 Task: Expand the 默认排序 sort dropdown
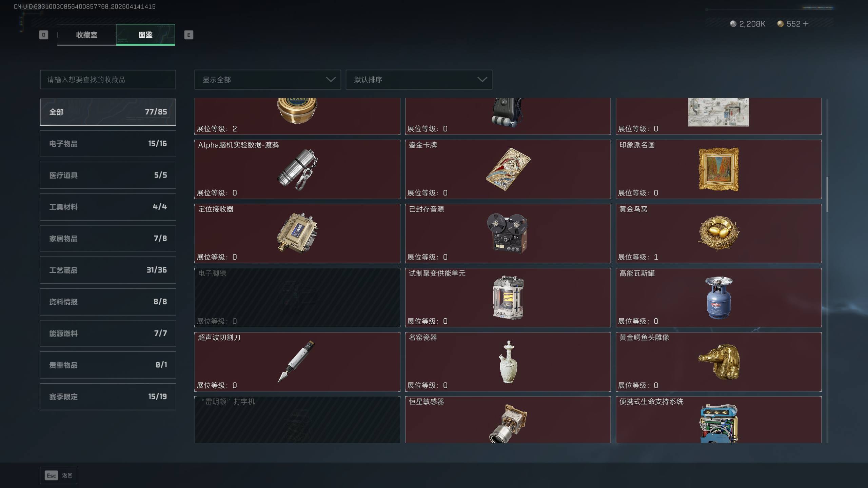click(419, 80)
